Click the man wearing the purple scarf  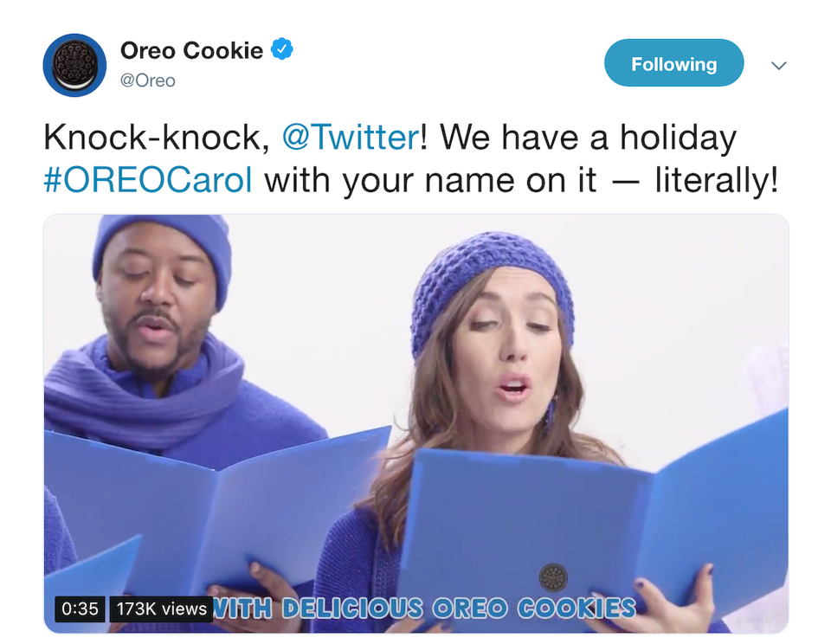click(x=159, y=339)
